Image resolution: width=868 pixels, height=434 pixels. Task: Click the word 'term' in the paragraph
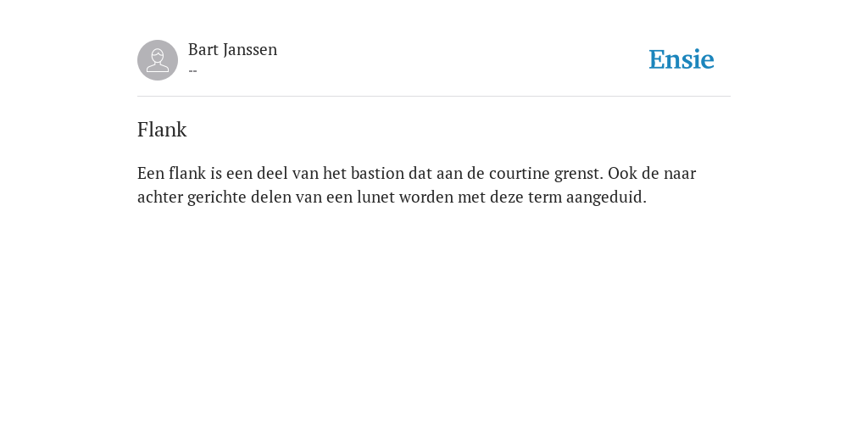(545, 197)
